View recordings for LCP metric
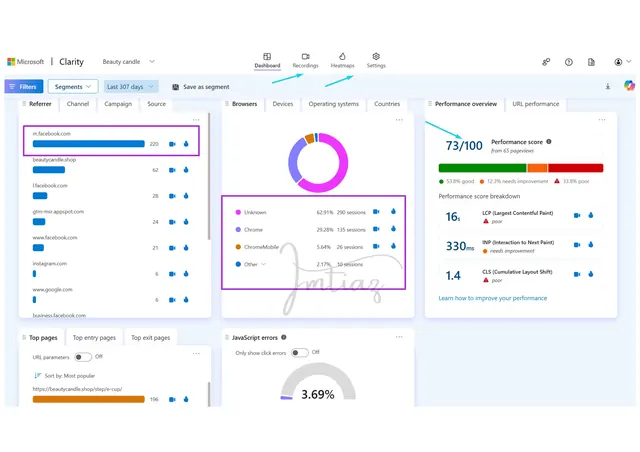This screenshot has height=452, width=640. [x=577, y=215]
